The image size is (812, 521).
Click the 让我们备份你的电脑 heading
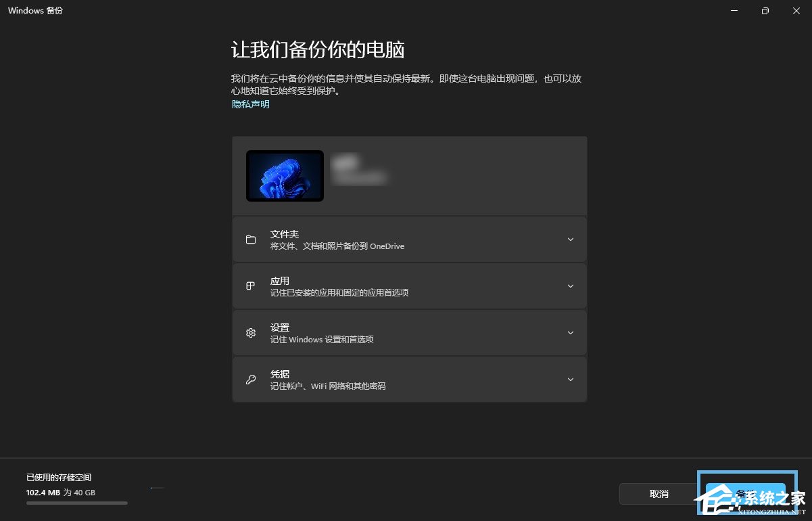click(318, 51)
